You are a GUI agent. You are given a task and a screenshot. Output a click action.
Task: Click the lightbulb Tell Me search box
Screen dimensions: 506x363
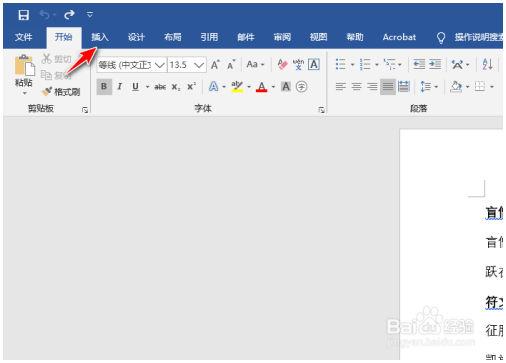click(470, 37)
